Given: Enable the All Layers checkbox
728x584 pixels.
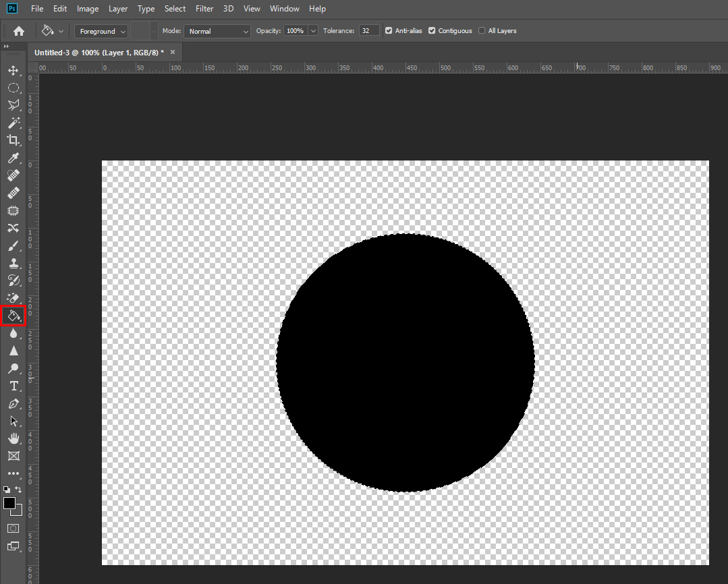Looking at the screenshot, I should click(x=482, y=31).
